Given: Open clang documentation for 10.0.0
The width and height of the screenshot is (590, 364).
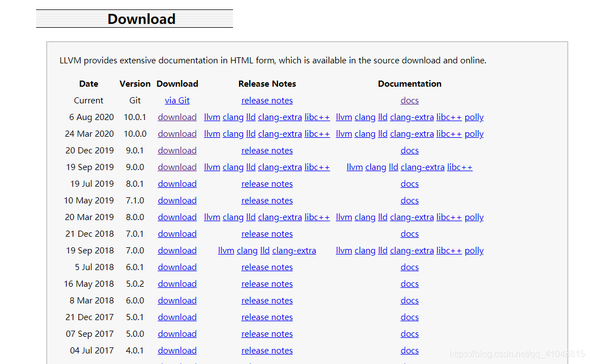Looking at the screenshot, I should click(365, 134).
